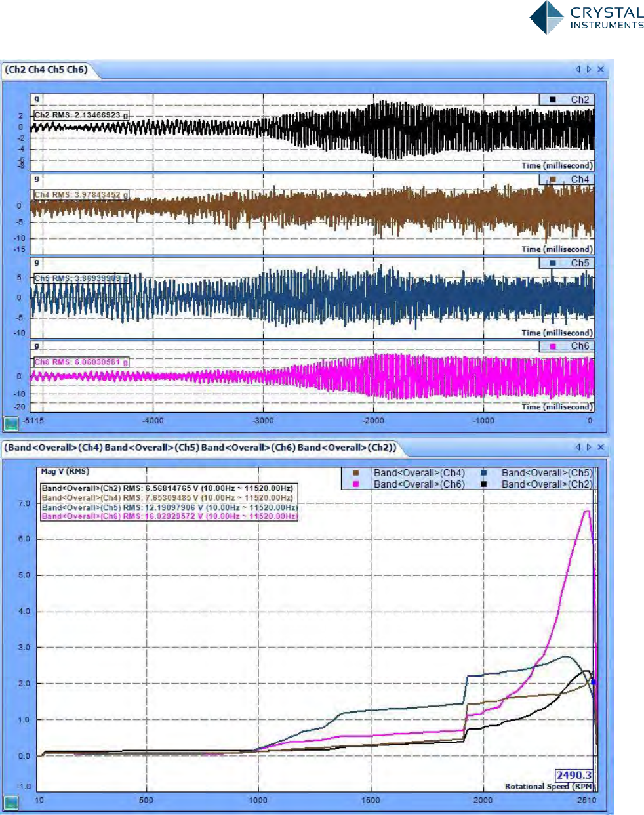The image size is (644, 815).
Task: Click the Mag V (RMS) axis label
Action: pyautogui.click(x=65, y=471)
